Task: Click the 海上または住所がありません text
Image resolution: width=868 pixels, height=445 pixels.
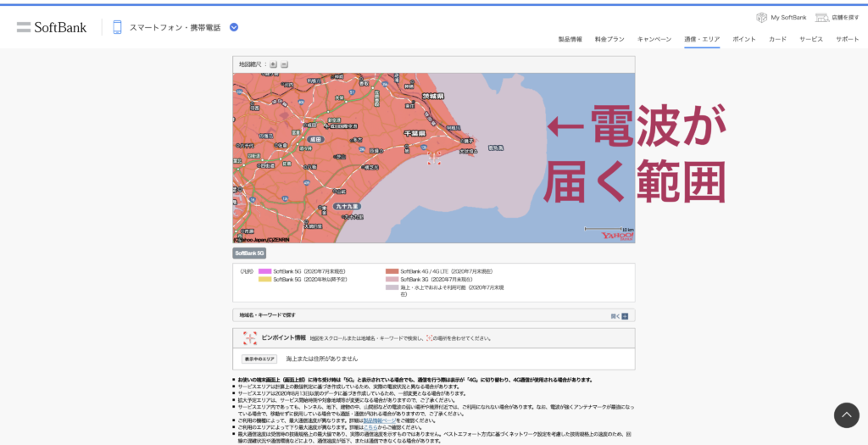Action: pyautogui.click(x=322, y=359)
